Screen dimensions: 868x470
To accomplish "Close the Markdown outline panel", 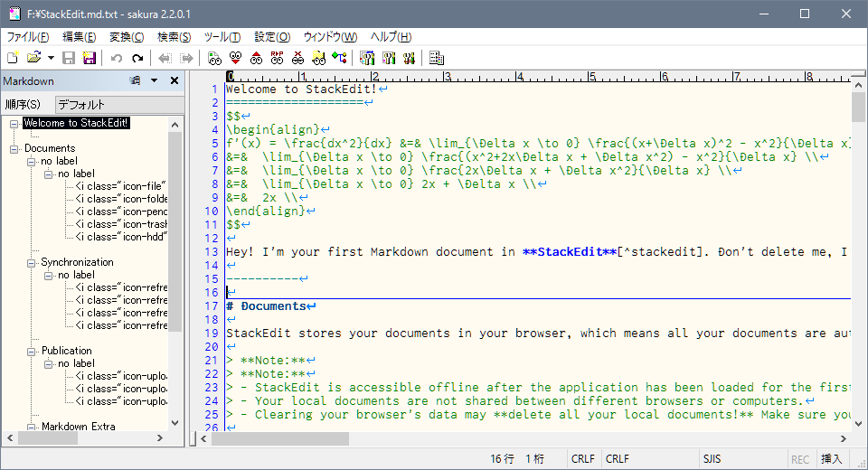I will click(175, 80).
